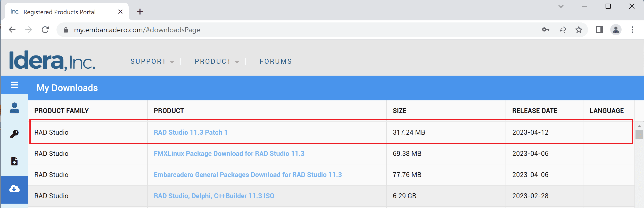Open a new browser tab
This screenshot has height=208, width=644.
point(140,12)
